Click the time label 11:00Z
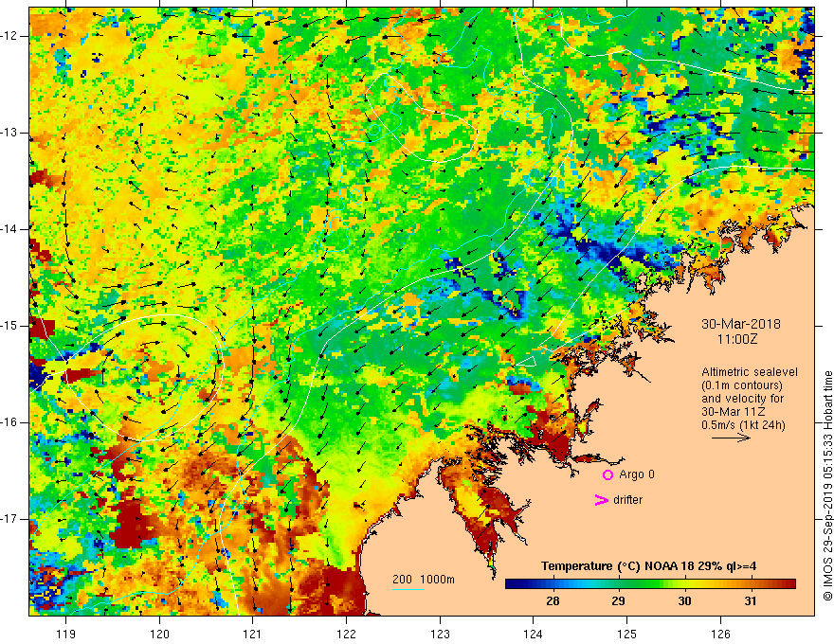834x644 pixels. 736,339
